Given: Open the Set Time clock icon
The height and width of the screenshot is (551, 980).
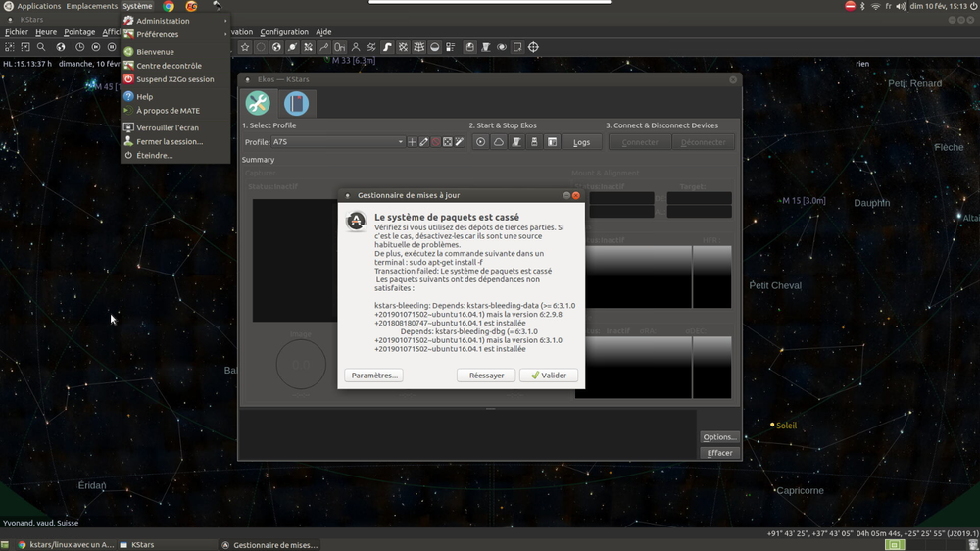Looking at the screenshot, I should tap(80, 47).
